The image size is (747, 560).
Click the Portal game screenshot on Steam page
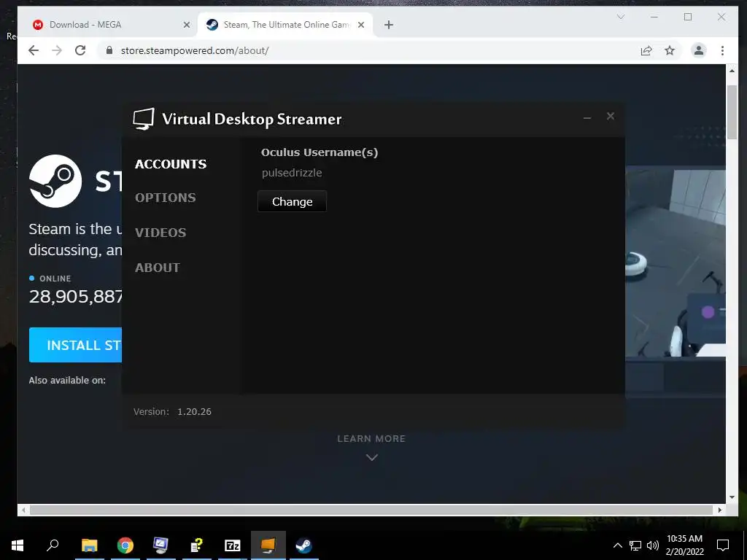click(675, 262)
